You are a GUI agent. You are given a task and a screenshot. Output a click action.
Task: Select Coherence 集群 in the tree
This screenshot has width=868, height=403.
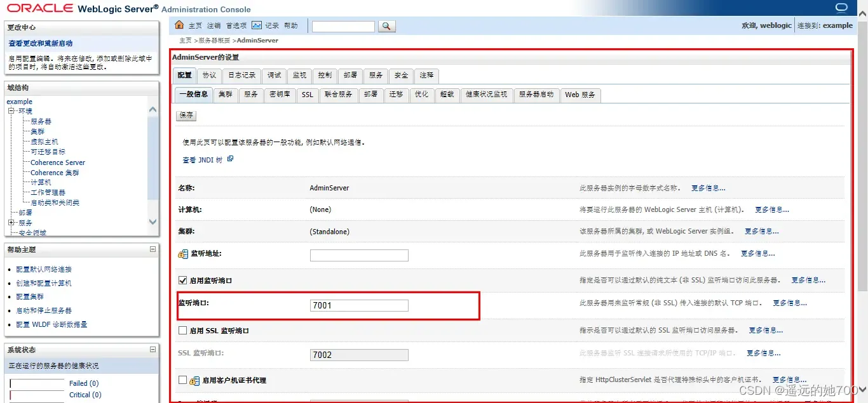coord(55,173)
